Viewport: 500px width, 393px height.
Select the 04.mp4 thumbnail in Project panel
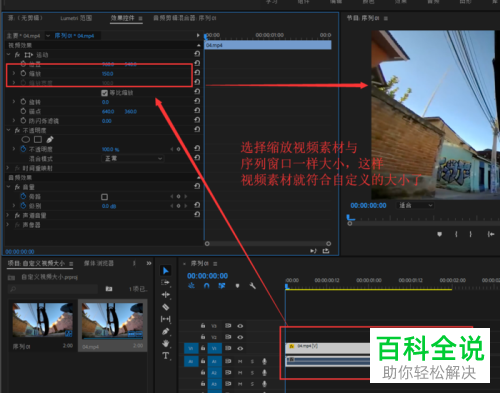tap(112, 321)
